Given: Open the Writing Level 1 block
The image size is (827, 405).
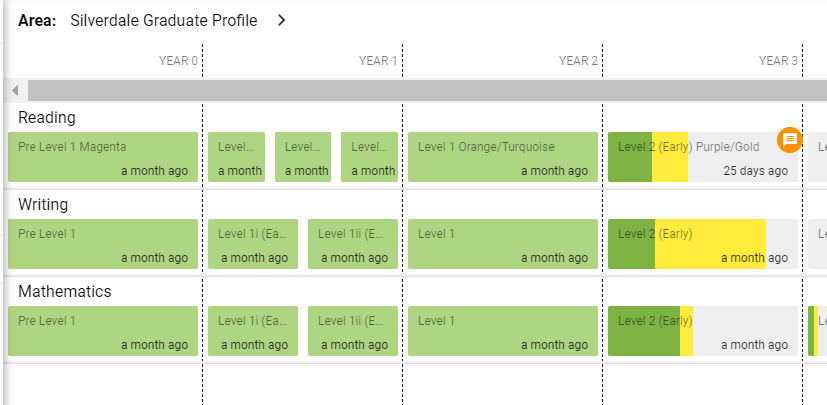Looking at the screenshot, I should (503, 244).
